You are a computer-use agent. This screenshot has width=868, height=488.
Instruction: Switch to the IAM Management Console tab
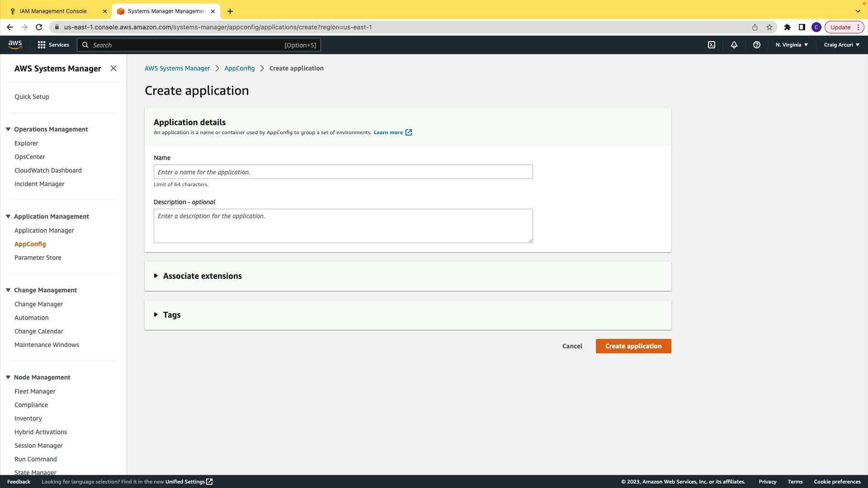(53, 11)
